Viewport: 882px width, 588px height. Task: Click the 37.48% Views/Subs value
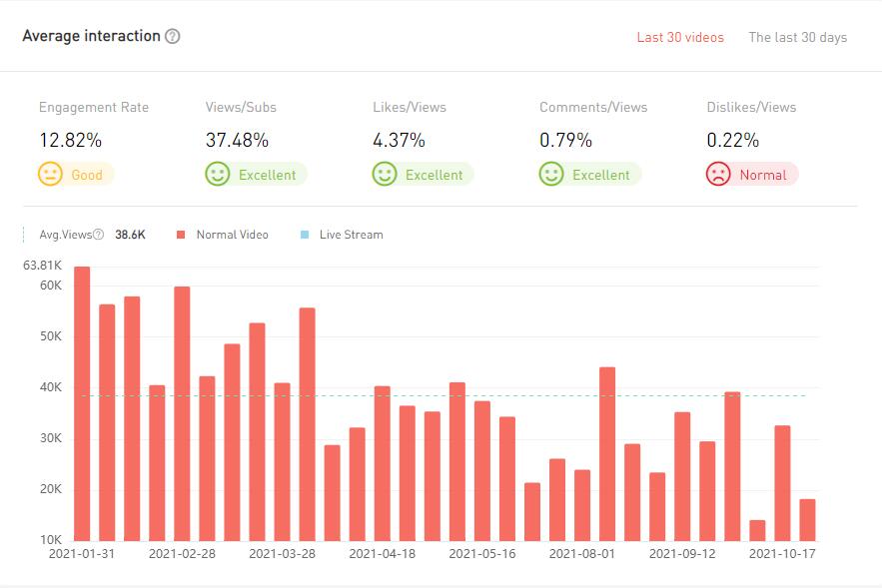pos(237,140)
